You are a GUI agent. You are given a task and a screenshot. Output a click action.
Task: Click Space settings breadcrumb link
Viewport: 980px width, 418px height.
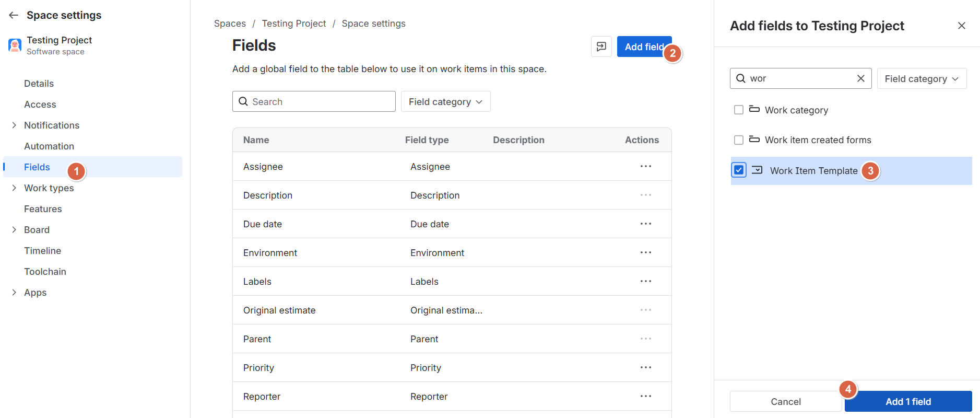(x=373, y=24)
